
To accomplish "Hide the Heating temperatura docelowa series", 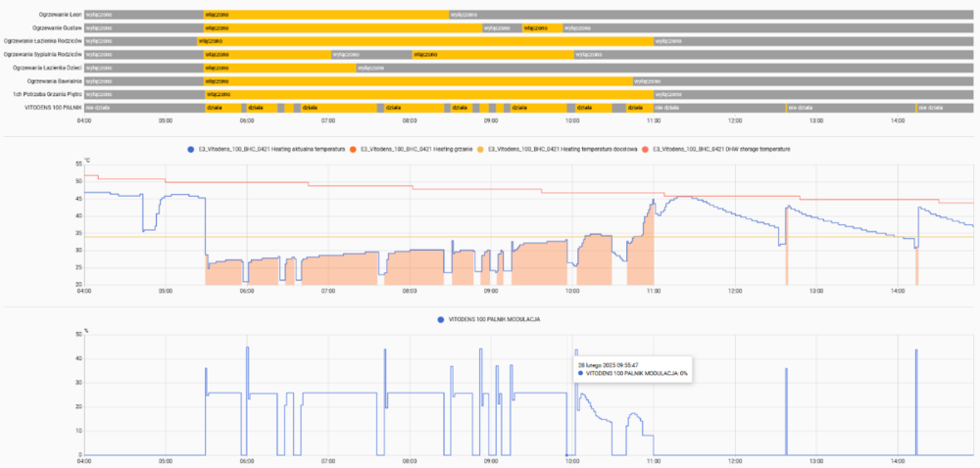I will 481,148.
